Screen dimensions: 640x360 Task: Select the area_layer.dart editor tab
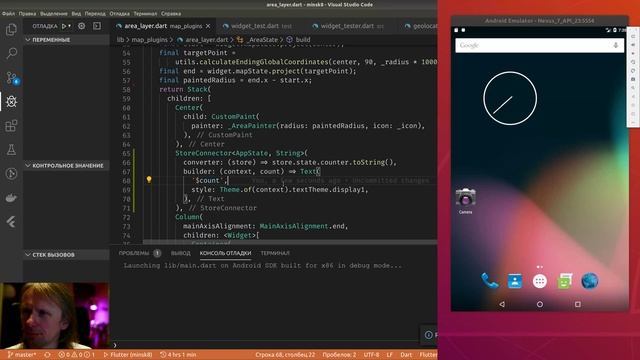pyautogui.click(x=163, y=26)
